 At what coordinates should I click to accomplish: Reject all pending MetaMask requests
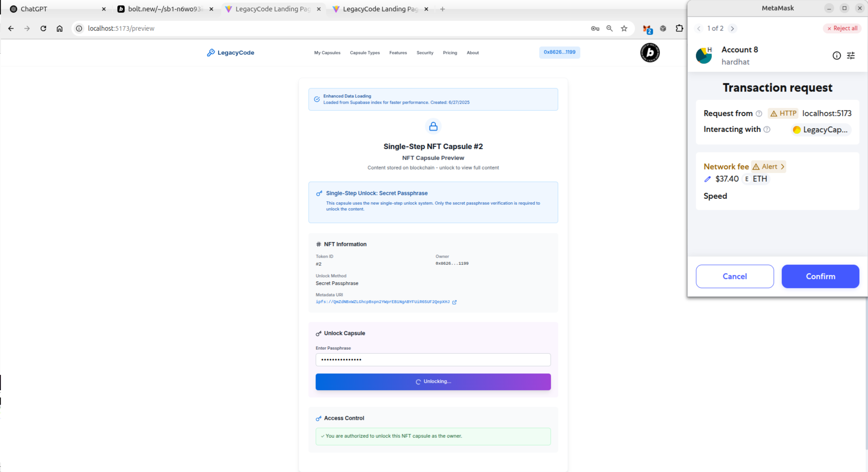pos(842,28)
